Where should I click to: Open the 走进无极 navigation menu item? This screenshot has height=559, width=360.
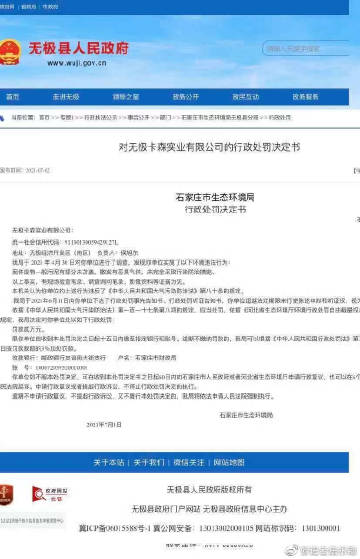(x=66, y=97)
